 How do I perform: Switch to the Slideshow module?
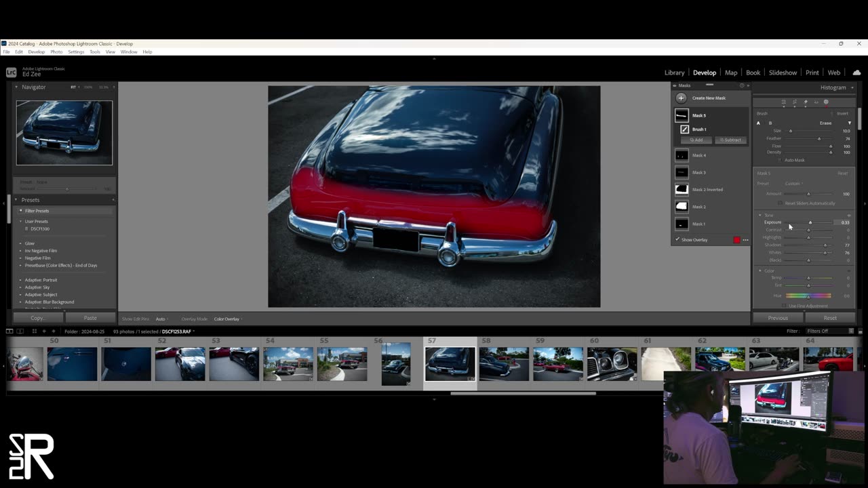tap(783, 73)
